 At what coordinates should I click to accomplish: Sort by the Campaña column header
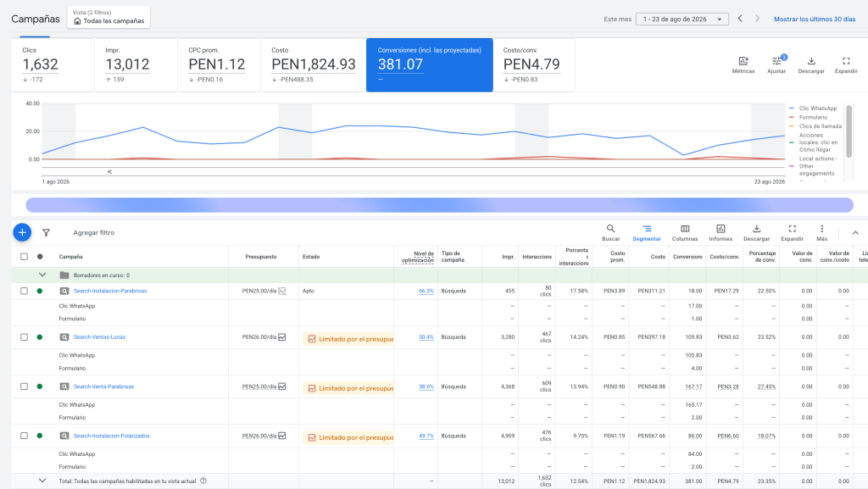tap(71, 257)
